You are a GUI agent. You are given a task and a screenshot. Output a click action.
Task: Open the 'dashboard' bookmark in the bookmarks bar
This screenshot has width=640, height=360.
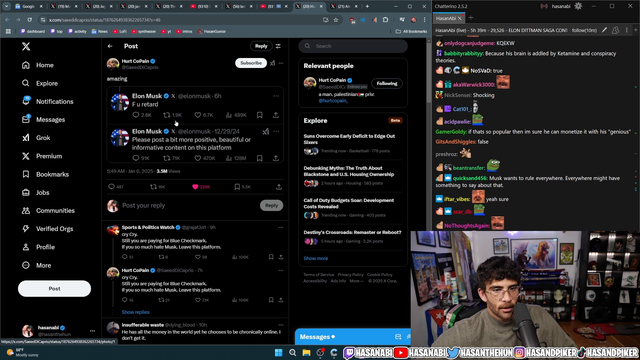[33, 31]
